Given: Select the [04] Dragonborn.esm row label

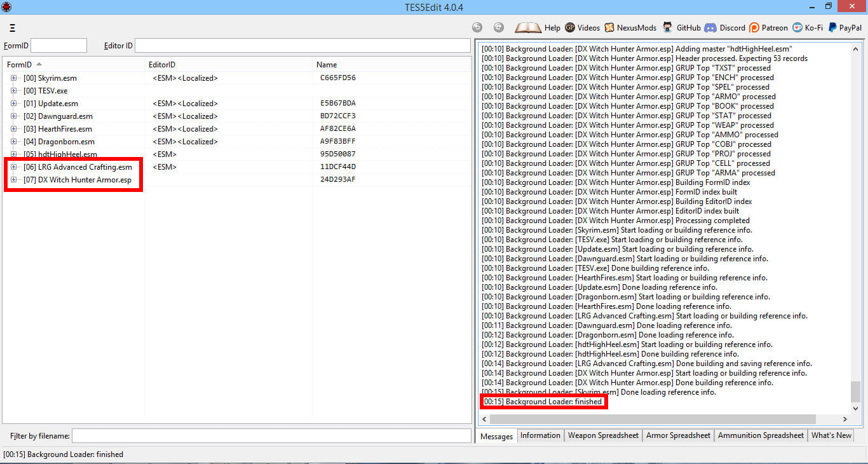Looking at the screenshot, I should pos(59,142).
